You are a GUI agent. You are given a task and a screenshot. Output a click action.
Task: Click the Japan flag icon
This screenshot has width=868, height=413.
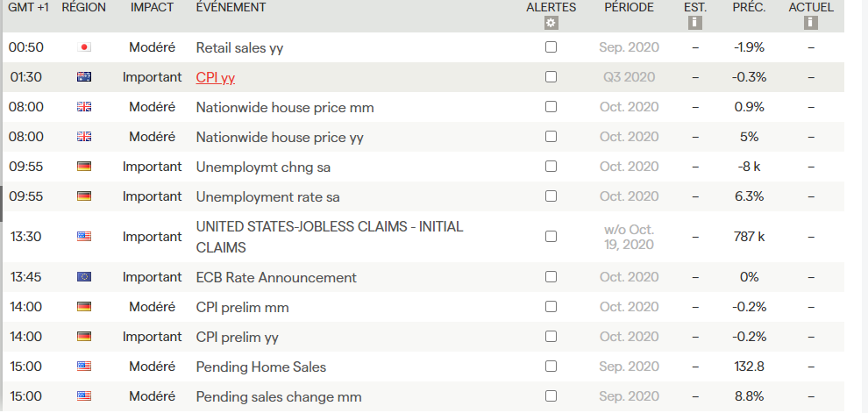click(84, 47)
